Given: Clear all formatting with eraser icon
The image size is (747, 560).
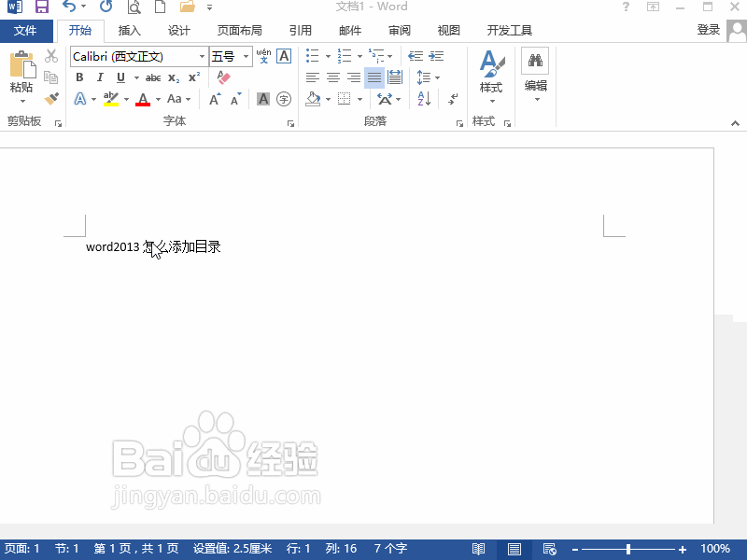Looking at the screenshot, I should pos(223,77).
